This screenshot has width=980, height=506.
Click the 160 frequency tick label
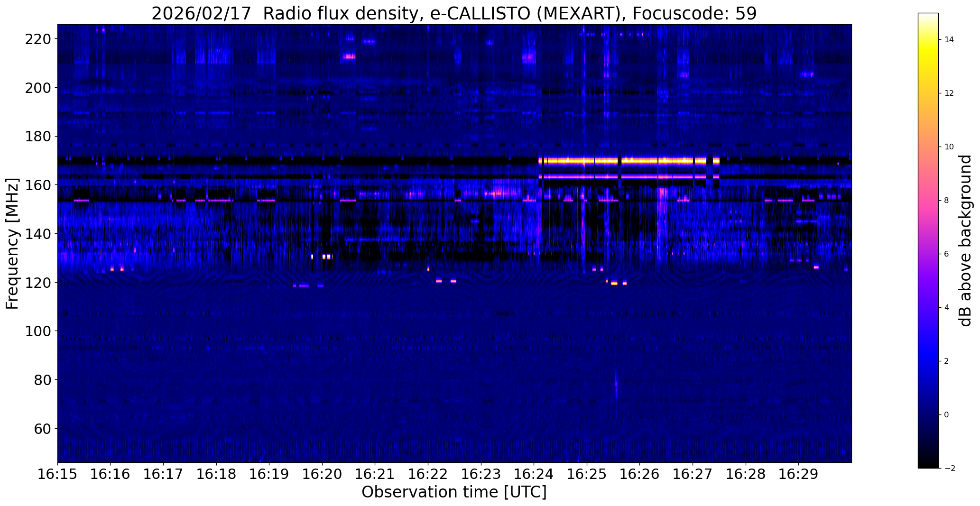[37, 185]
